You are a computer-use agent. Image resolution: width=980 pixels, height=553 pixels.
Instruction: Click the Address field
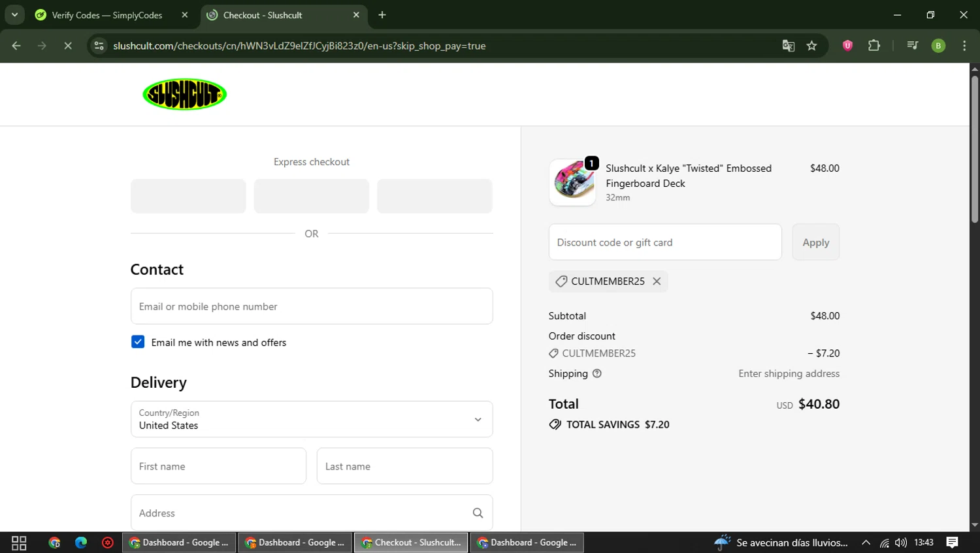coord(312,513)
